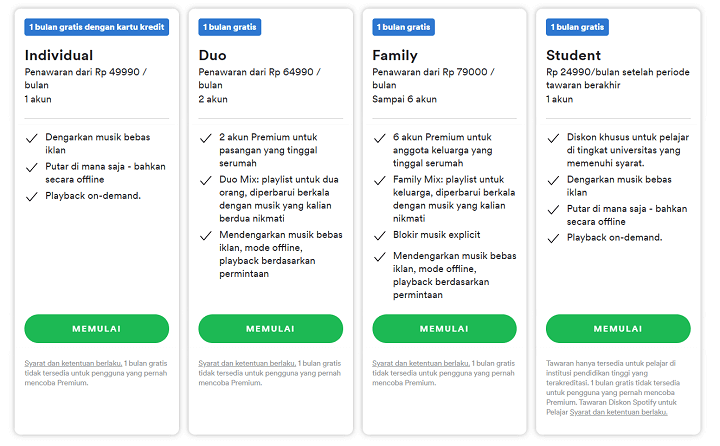
Task: Click checkmark beside '6 akun Premium untuk anggota keluarga'
Action: pos(380,138)
